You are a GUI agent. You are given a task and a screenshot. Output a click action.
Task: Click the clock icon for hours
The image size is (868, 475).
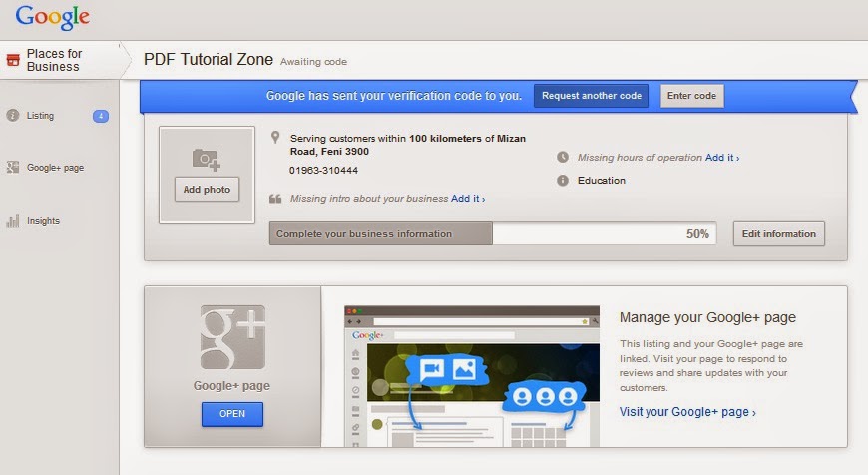point(563,157)
